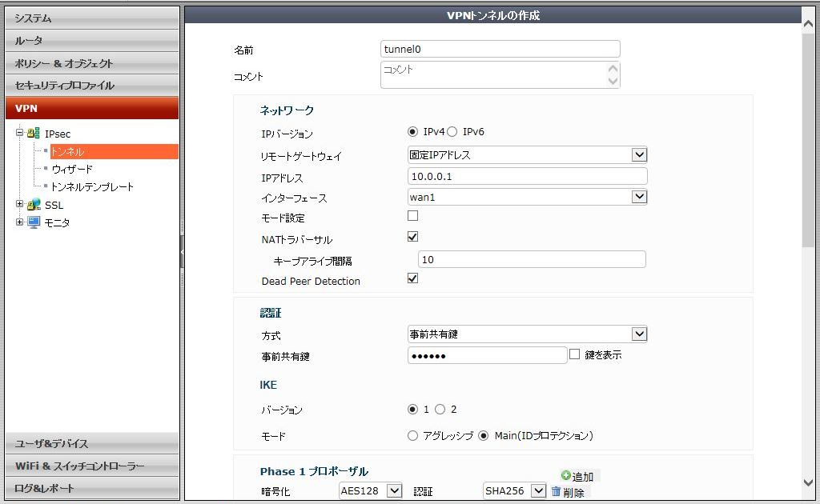Viewport: 820px width, 504px height.
Task: Expand the SSL tree node
Action: (x=20, y=205)
